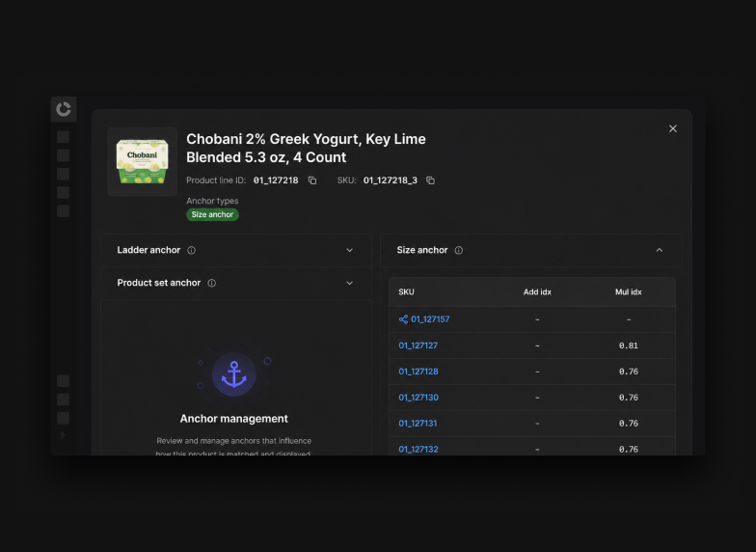Open SKU link 01_127131

pos(418,424)
